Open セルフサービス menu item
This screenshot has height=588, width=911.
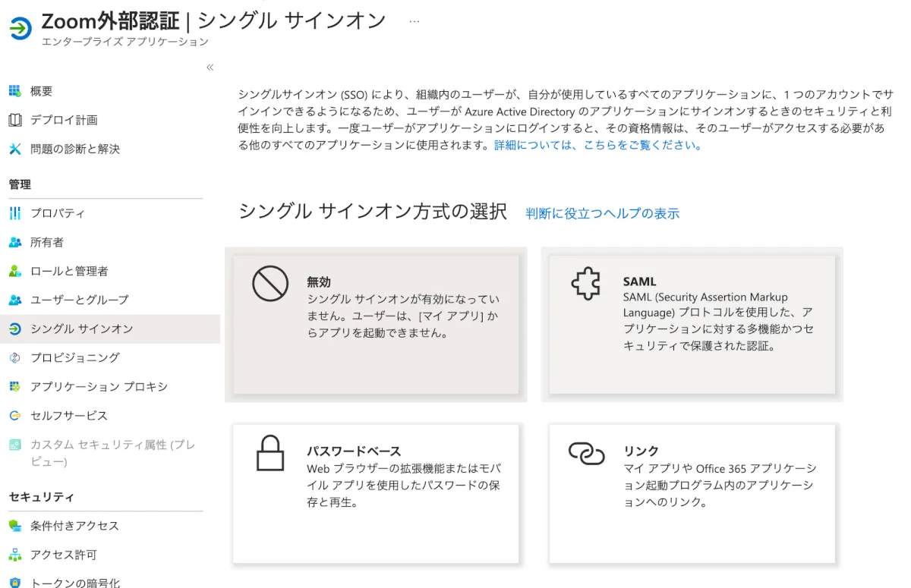tap(69, 415)
